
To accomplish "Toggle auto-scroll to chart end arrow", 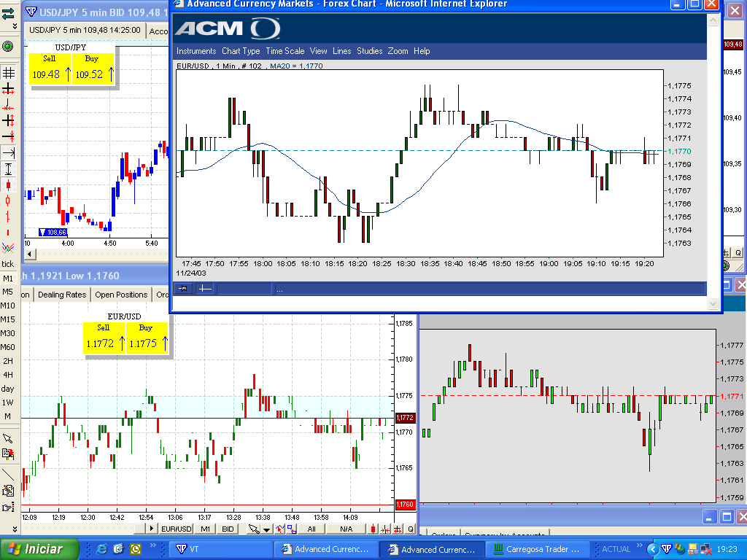I will coord(8,152).
